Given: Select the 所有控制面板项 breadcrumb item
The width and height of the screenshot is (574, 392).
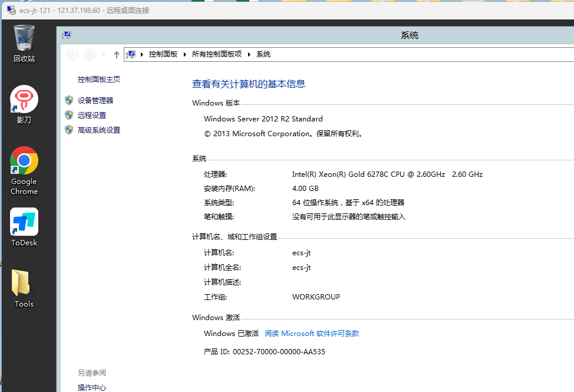Looking at the screenshot, I should coord(217,54).
